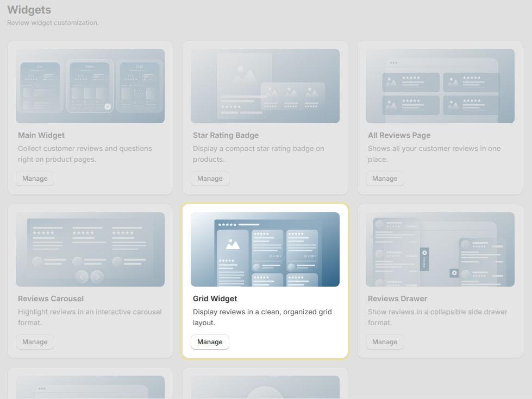Select the Reviews Carousel preview image
This screenshot has height=399, width=532.
coord(90,249)
